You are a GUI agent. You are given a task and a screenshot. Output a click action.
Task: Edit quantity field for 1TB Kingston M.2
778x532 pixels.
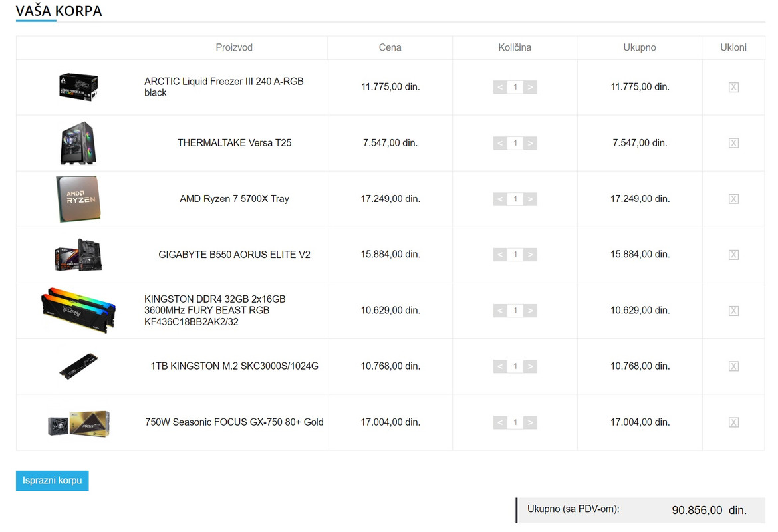coord(515,366)
